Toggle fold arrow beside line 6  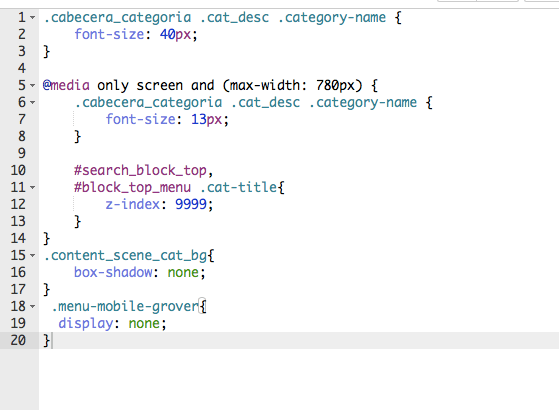[32, 103]
